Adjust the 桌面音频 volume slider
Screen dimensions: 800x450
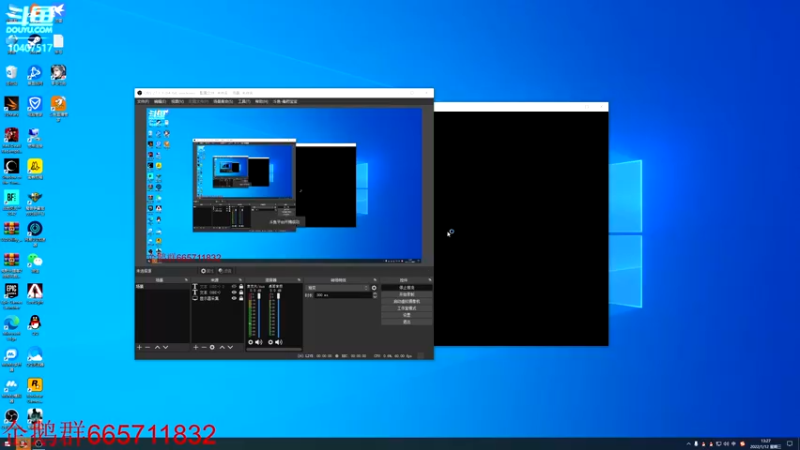279,315
